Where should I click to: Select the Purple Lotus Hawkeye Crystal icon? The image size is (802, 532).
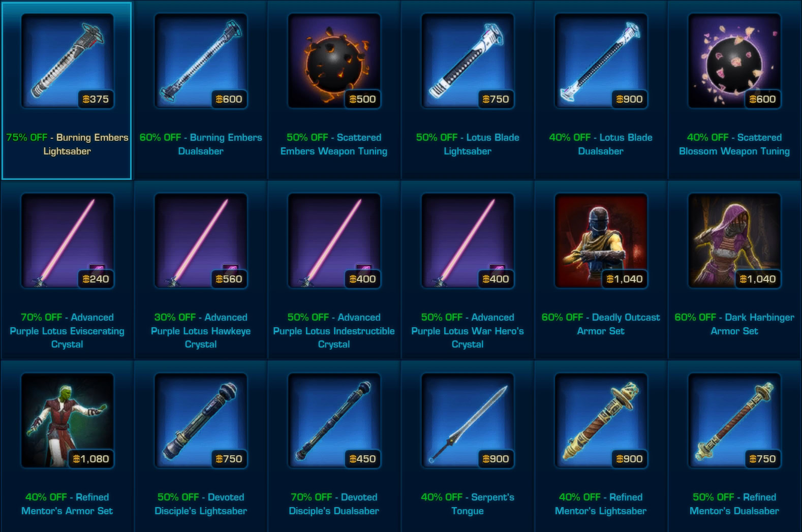(201, 241)
